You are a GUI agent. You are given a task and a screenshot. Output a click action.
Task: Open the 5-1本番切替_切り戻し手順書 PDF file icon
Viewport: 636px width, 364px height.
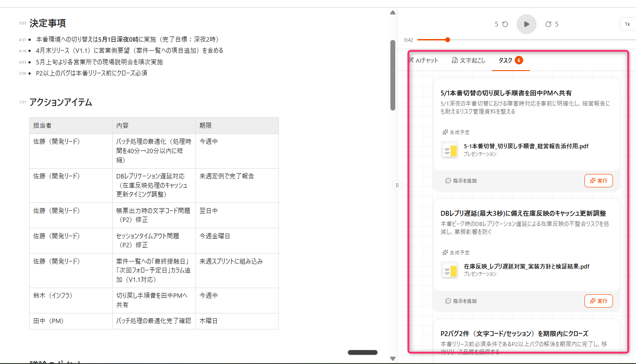(450, 150)
